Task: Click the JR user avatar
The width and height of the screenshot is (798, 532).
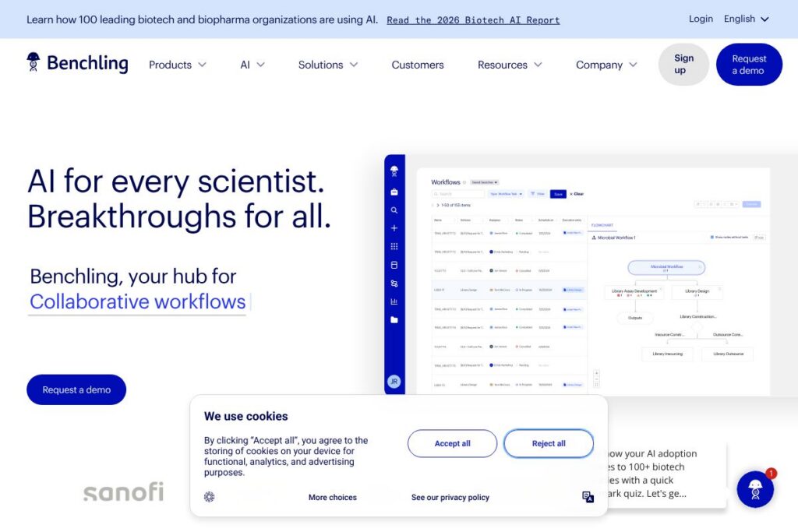Action: (x=394, y=382)
